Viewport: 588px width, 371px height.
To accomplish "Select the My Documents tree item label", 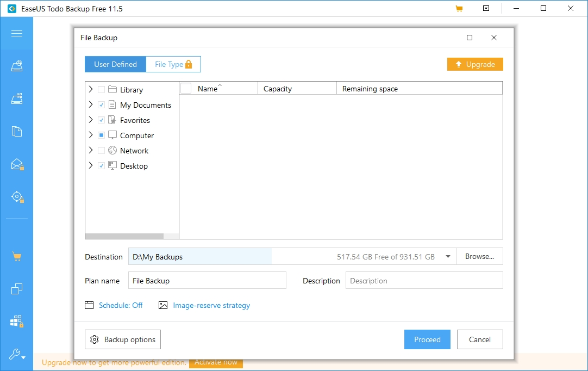I will point(146,105).
